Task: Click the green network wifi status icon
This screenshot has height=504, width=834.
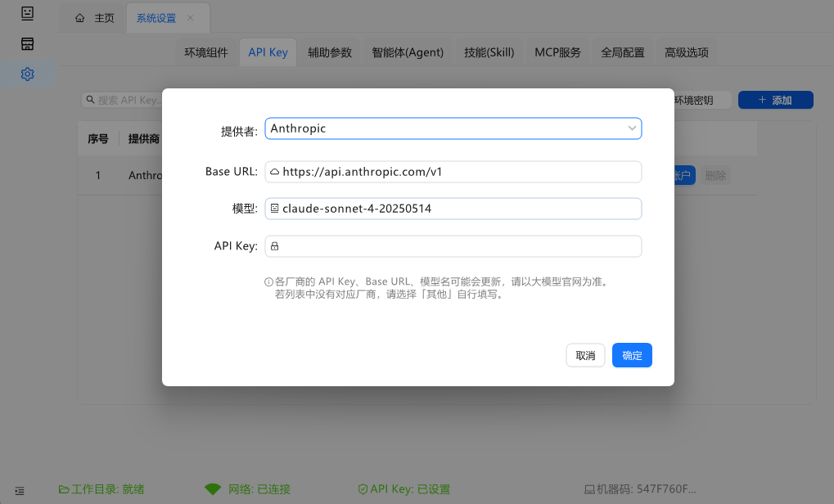Action: pos(213,489)
